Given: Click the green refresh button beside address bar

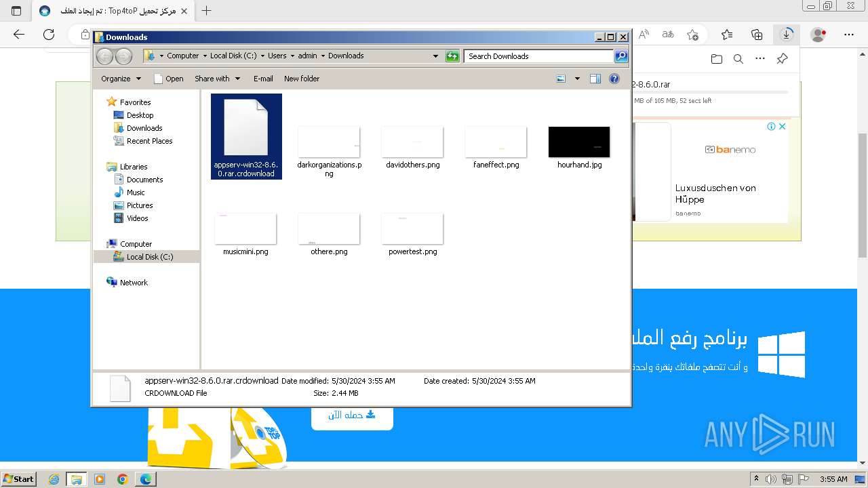Looking at the screenshot, I should [x=452, y=56].
